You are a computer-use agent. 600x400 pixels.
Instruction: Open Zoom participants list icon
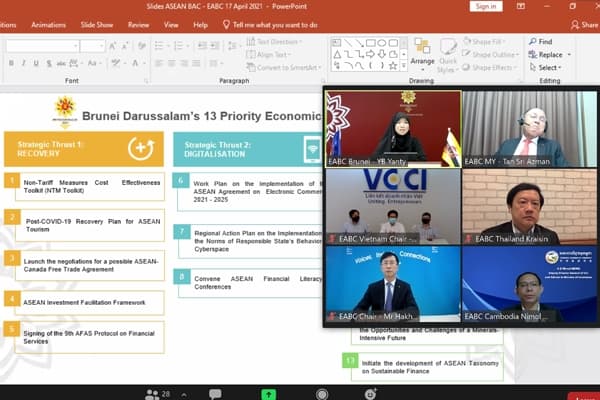[151, 393]
